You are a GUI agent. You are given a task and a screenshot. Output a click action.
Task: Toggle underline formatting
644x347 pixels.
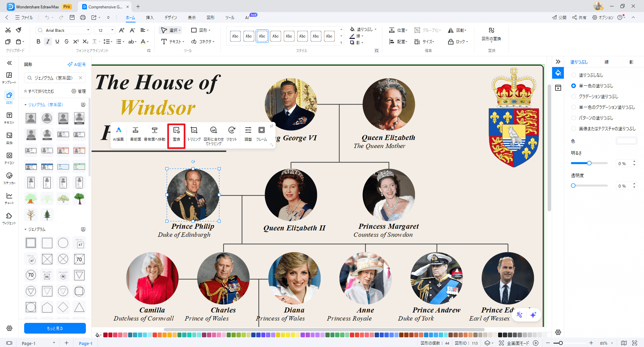(x=57, y=42)
